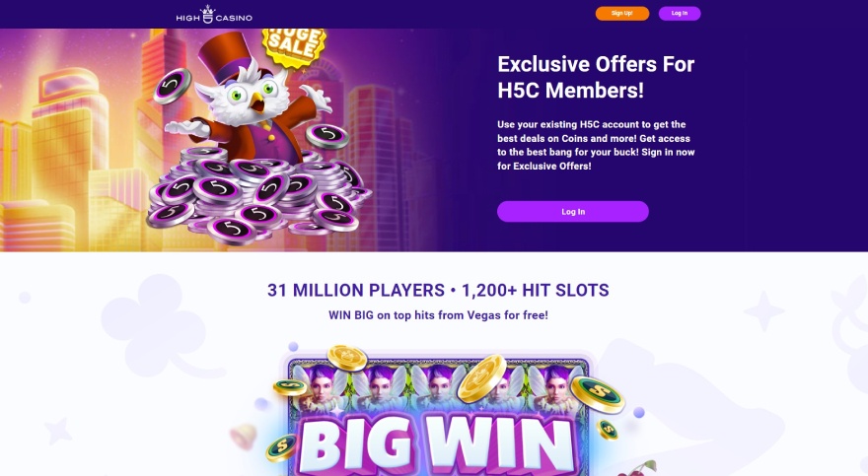The image size is (868, 476).
Task: Click the orange Sign Up! button
Action: [622, 13]
